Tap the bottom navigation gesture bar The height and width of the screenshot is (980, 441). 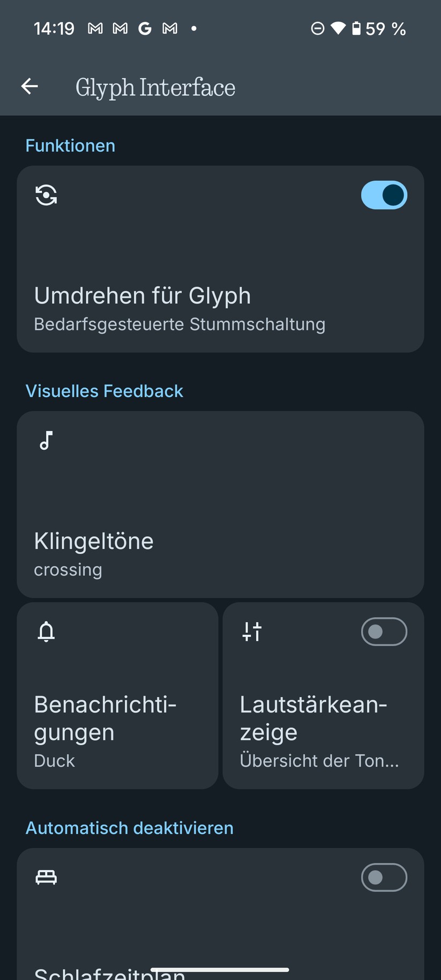[220, 969]
